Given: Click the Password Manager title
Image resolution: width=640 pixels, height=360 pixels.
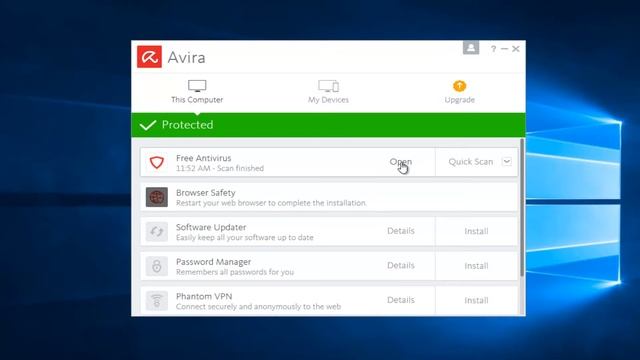Looking at the screenshot, I should click(213, 262).
